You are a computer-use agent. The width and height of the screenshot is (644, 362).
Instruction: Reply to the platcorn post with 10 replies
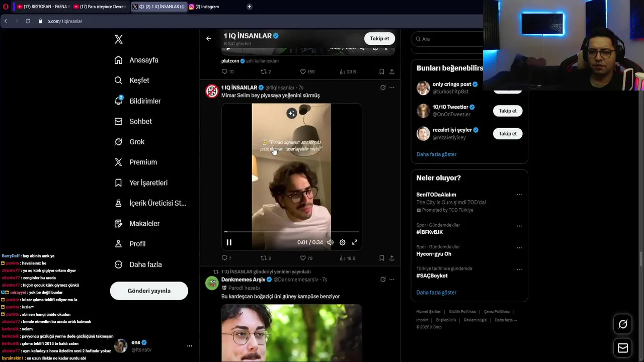pos(227,72)
